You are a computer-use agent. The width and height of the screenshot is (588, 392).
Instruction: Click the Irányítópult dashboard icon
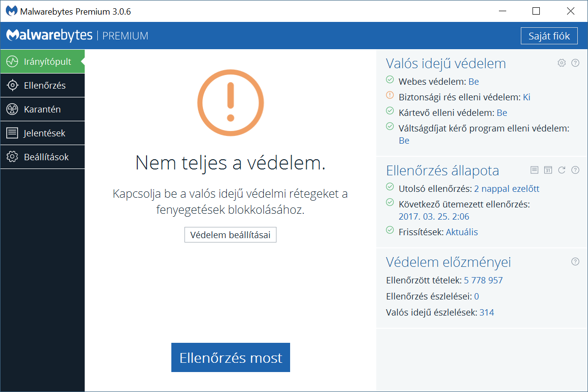pos(12,62)
